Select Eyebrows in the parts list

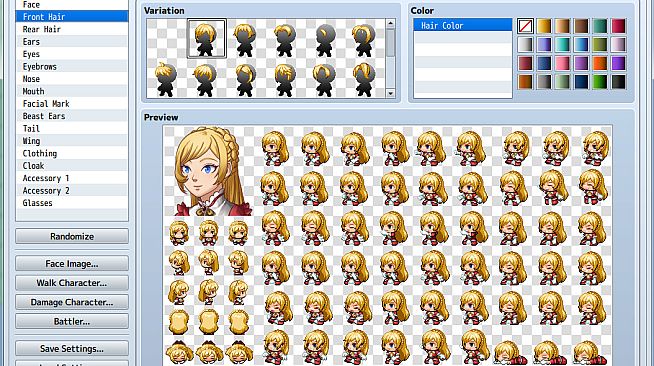pyautogui.click(x=72, y=67)
